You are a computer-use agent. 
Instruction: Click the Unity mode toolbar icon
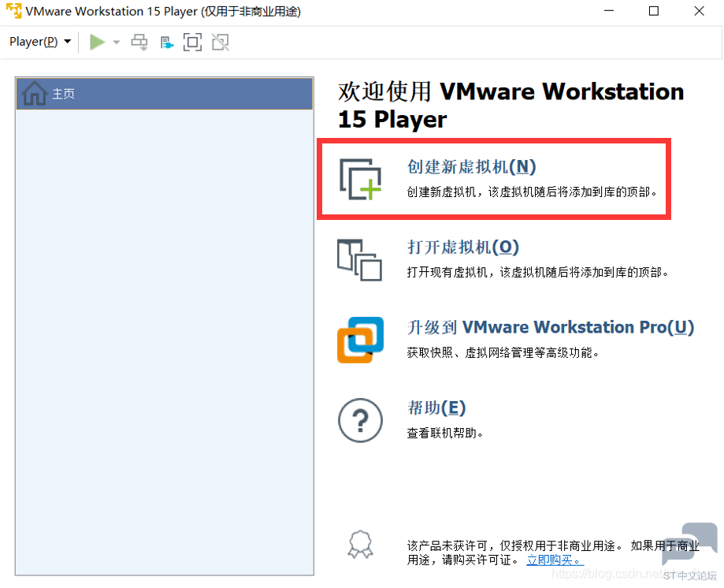(x=221, y=43)
